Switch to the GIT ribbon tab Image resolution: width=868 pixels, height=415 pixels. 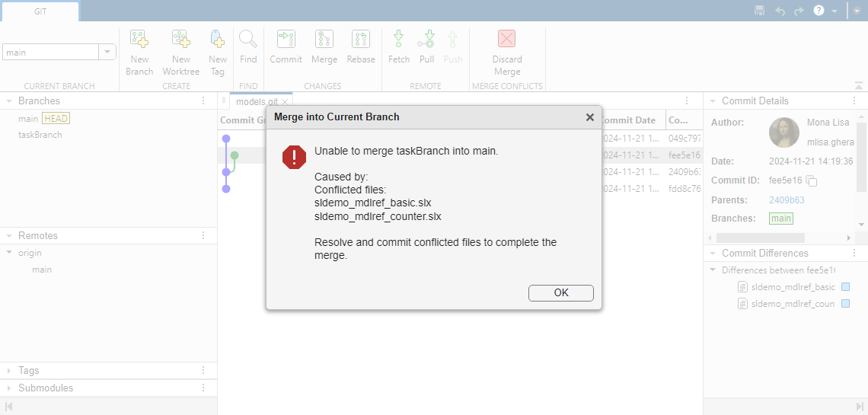tap(40, 11)
